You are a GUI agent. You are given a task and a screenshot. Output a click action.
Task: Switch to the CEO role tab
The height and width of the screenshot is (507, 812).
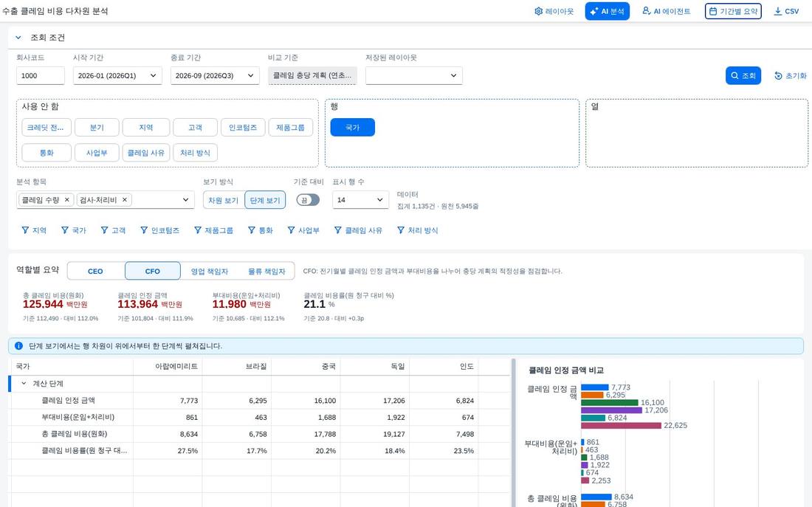coord(95,271)
